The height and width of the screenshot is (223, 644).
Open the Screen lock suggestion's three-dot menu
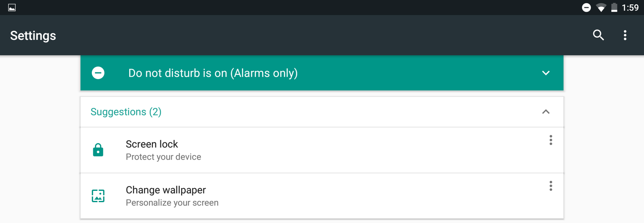tap(551, 140)
